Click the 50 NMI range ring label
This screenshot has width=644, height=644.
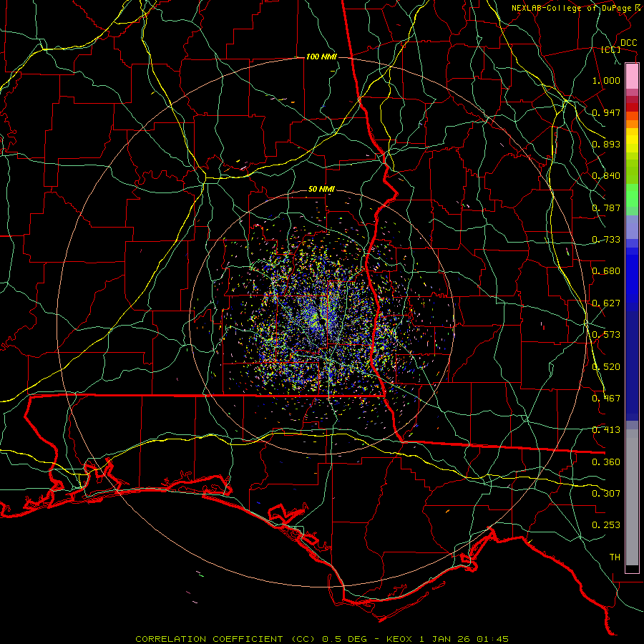pyautogui.click(x=321, y=189)
